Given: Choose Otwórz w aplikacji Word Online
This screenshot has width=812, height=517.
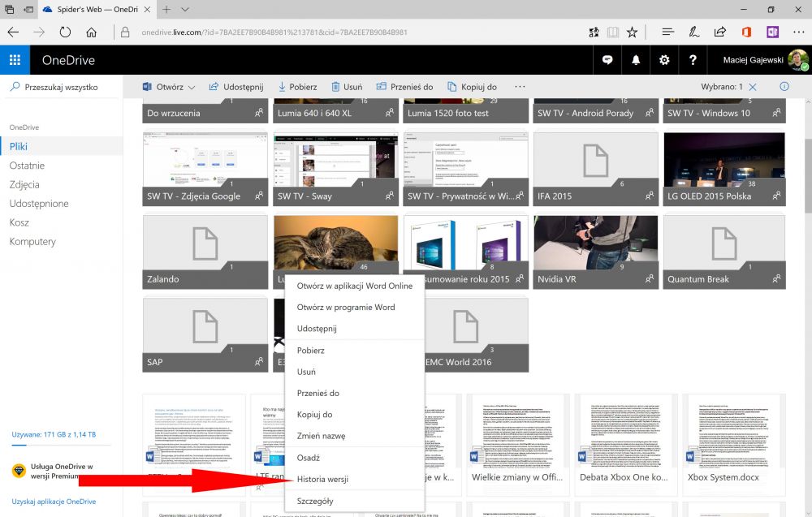Looking at the screenshot, I should pyautogui.click(x=355, y=286).
